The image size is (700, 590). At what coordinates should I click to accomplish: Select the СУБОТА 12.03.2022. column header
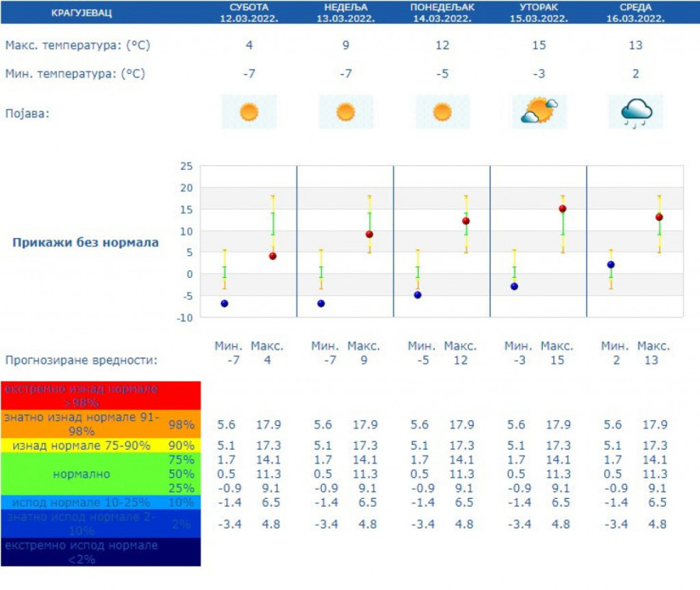[x=249, y=12]
